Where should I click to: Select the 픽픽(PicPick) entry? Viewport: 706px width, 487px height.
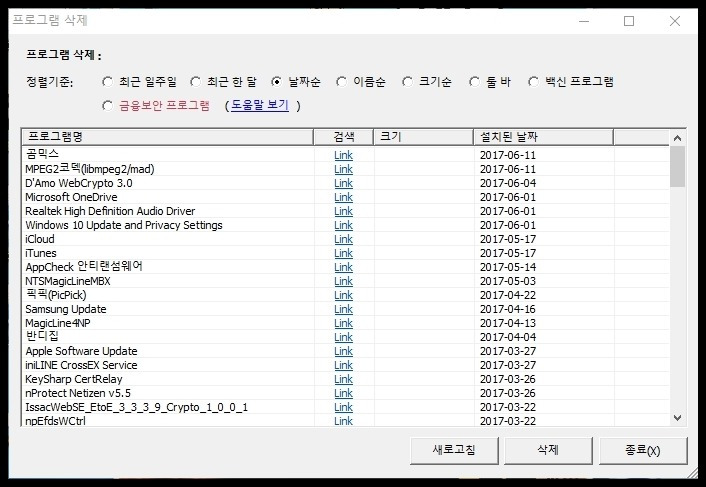pos(55,295)
